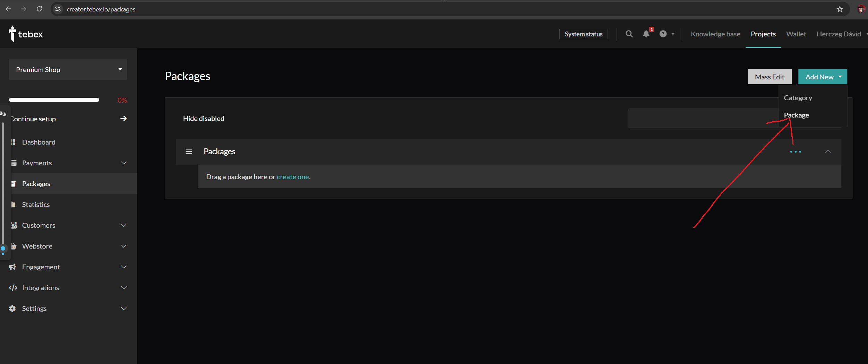Click the help question mark icon
This screenshot has height=364, width=868.
point(663,34)
